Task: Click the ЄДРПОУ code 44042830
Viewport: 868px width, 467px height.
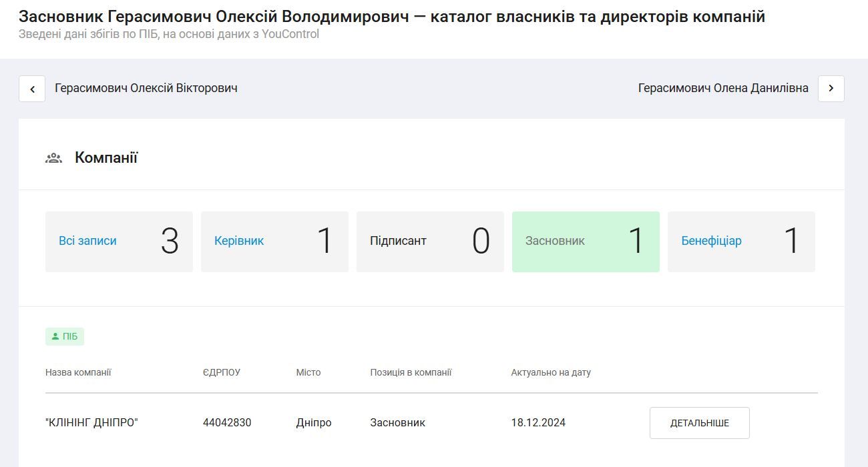Action: pyautogui.click(x=227, y=422)
